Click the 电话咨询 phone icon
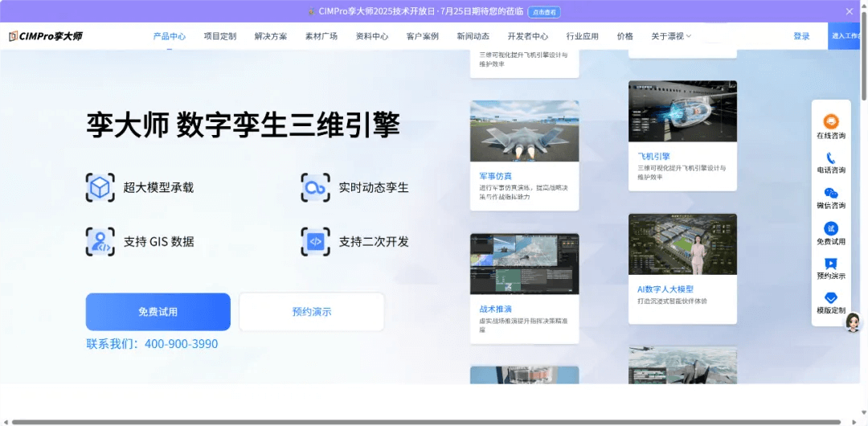The height and width of the screenshot is (426, 868). [831, 158]
